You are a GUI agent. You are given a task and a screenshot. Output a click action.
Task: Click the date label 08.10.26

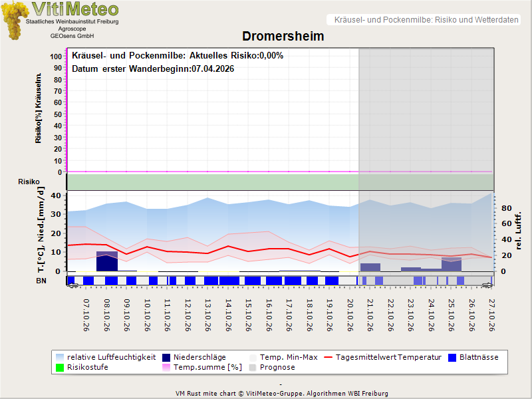click(x=106, y=315)
